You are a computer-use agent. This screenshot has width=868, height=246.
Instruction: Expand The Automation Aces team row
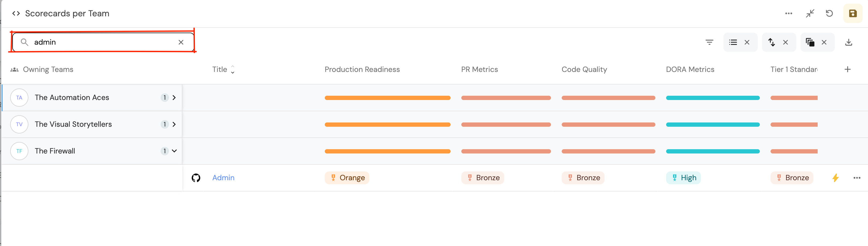point(174,98)
